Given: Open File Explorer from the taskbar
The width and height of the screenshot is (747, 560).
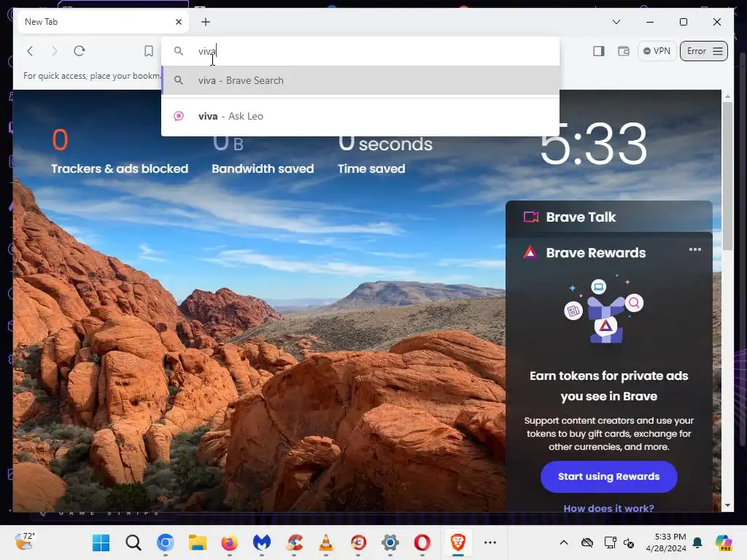Looking at the screenshot, I should (197, 542).
